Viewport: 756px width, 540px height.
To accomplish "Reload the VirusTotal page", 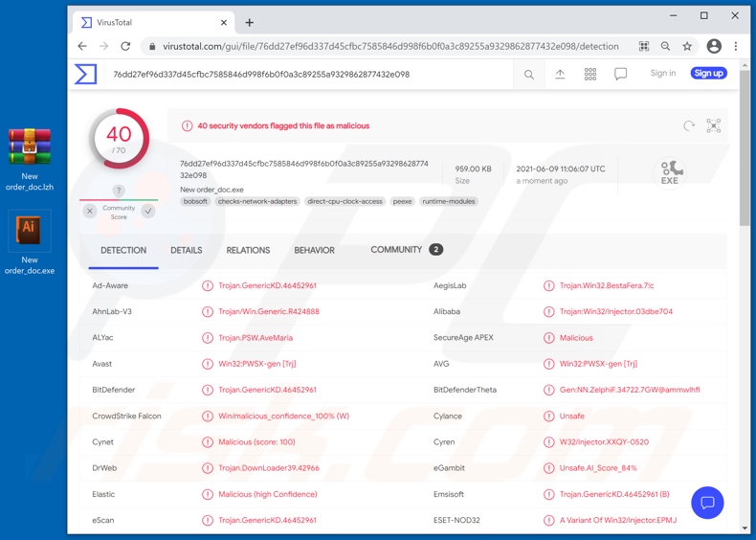I will pyautogui.click(x=125, y=46).
